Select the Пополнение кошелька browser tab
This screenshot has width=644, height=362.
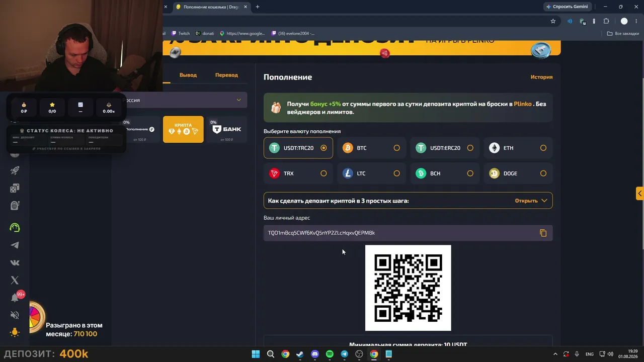point(211,7)
